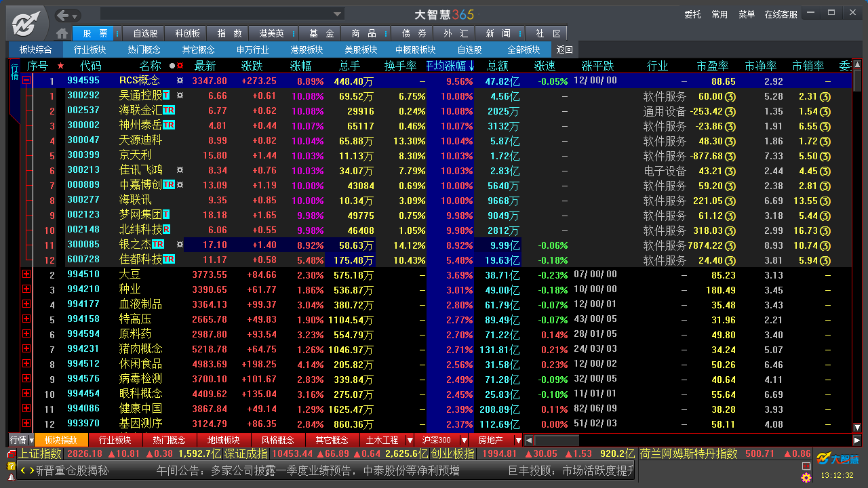Click the 大智慧 logo in bottom-right status bar
This screenshot has width=868, height=488.
point(837,459)
